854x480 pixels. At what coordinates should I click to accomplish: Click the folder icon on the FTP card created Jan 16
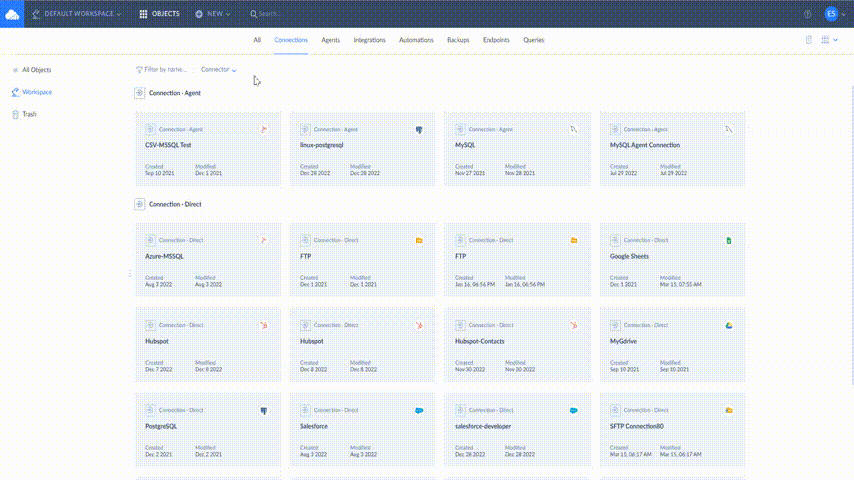point(574,240)
